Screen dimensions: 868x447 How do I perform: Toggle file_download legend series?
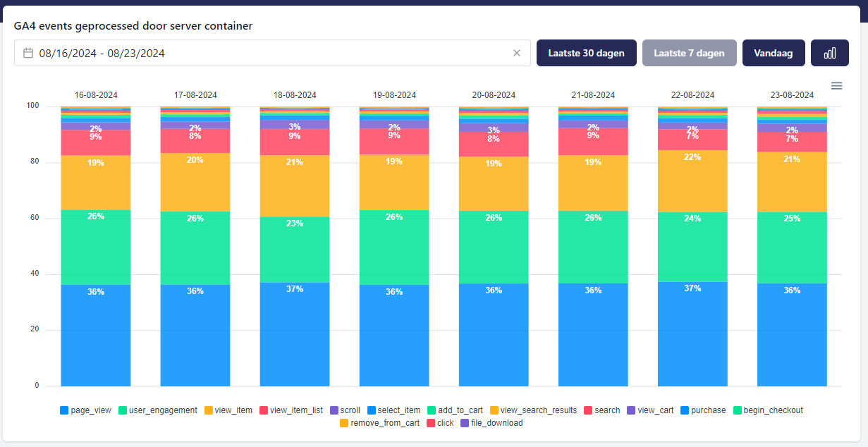coord(496,423)
